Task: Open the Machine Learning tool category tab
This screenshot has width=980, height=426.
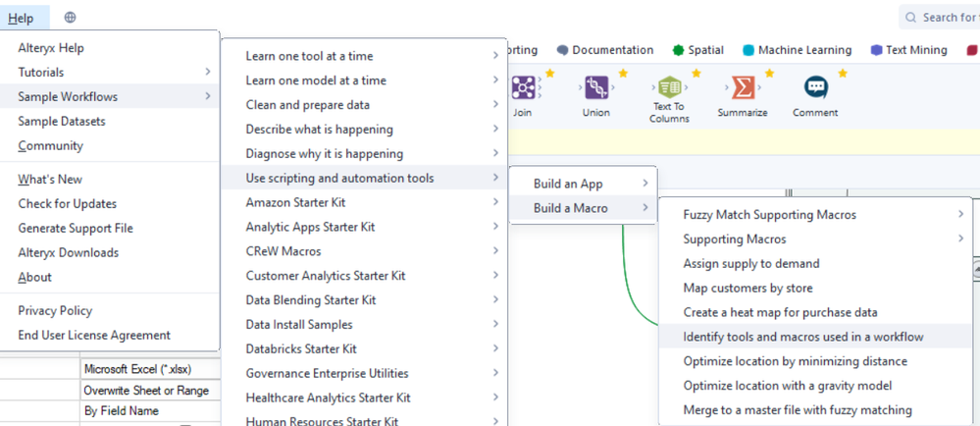Action: (x=797, y=50)
